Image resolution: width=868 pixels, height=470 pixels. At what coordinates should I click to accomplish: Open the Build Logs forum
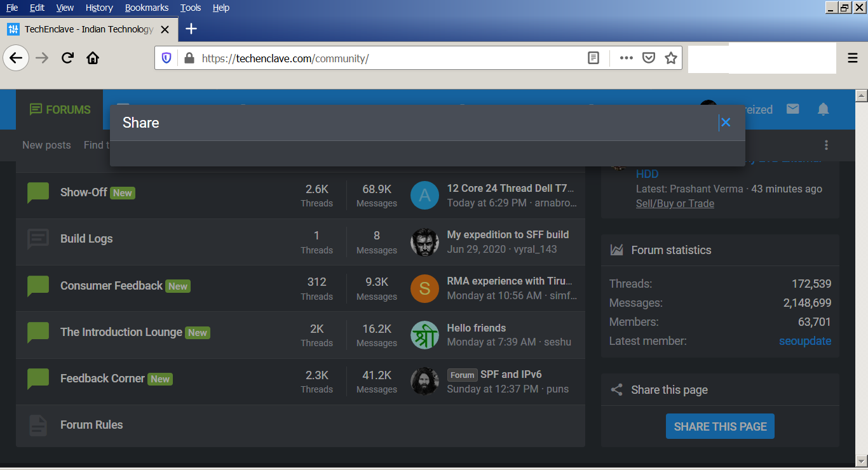coord(86,239)
